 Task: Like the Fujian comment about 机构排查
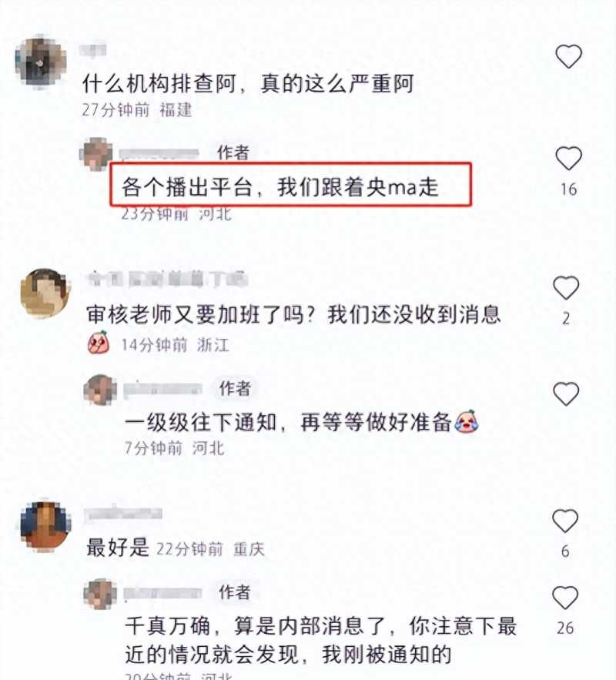(568, 56)
